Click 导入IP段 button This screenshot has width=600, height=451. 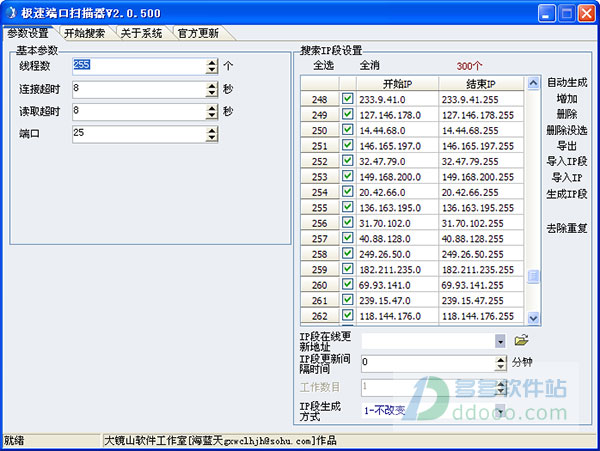point(567,161)
